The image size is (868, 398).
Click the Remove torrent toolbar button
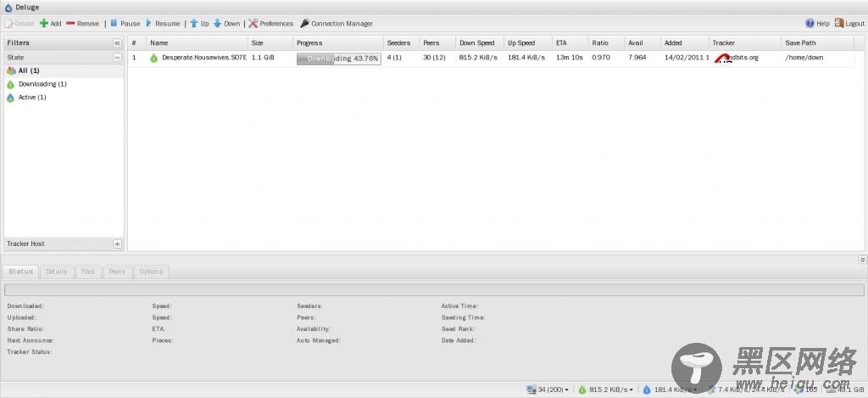(82, 23)
